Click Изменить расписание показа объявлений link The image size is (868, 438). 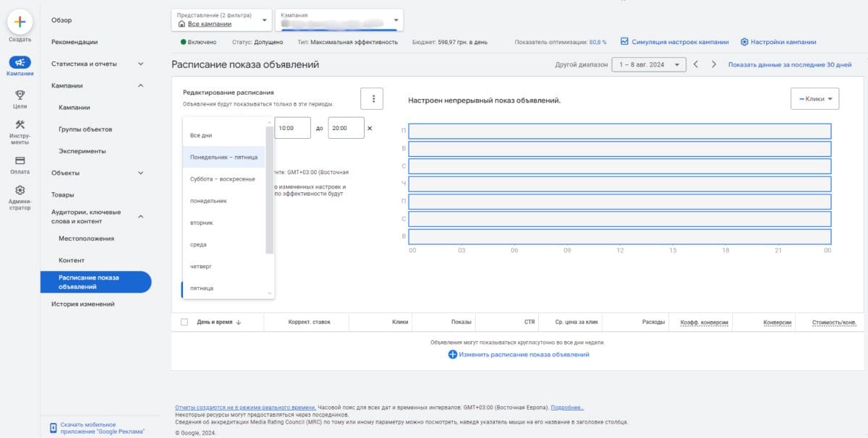coord(524,354)
